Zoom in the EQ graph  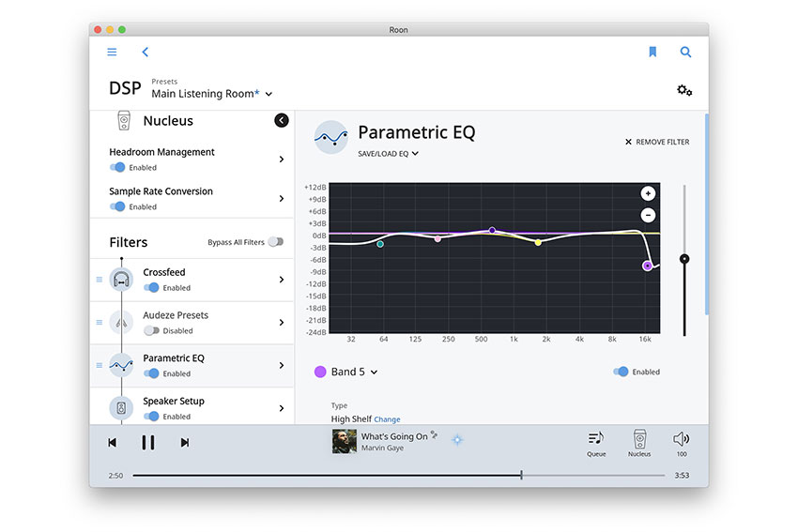tap(648, 194)
